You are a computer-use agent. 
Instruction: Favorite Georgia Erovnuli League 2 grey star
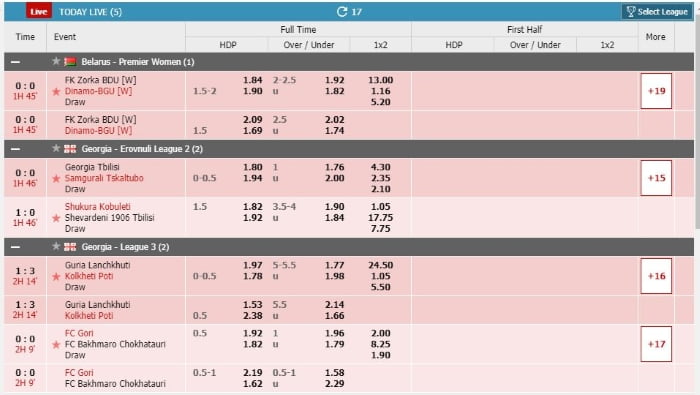click(x=56, y=148)
